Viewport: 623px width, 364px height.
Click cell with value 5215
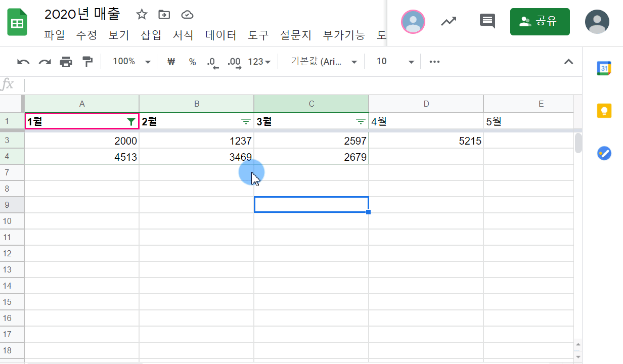click(426, 141)
